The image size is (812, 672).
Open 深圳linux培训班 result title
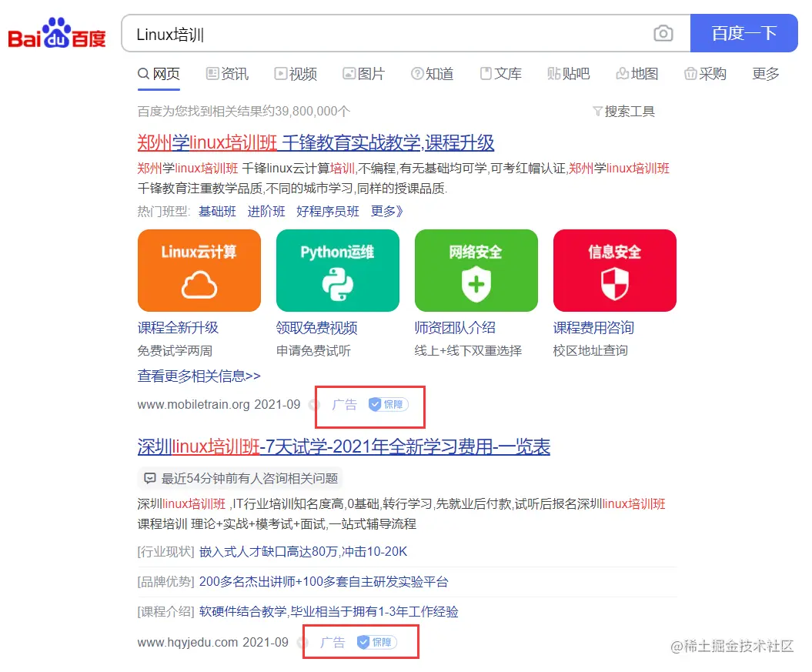coord(344,446)
